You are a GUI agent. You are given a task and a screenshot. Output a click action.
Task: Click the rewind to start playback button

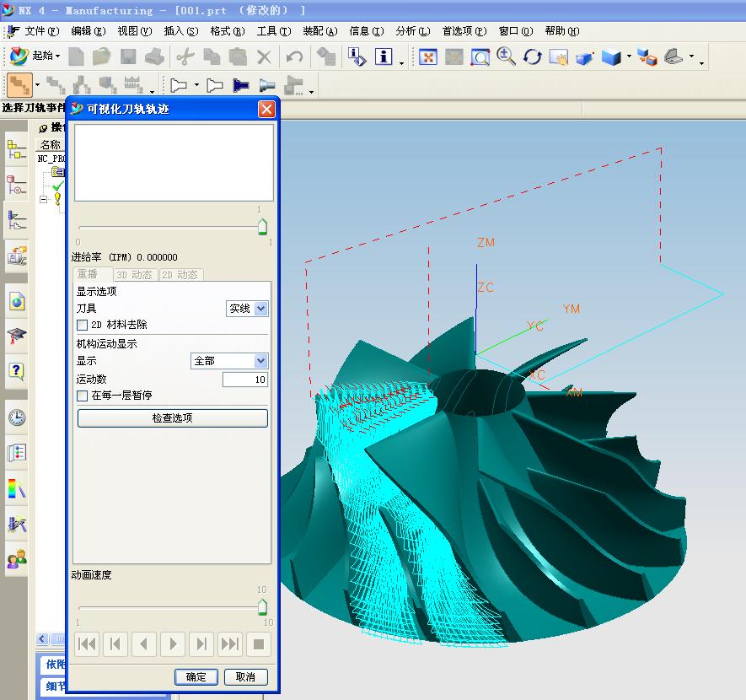point(87,644)
